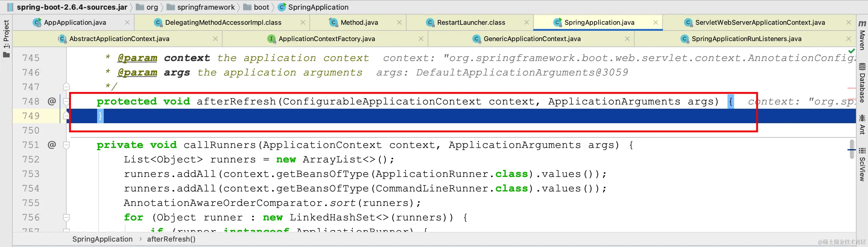The image size is (868, 247).
Task: Click the callRunners method name
Action: coord(220,145)
